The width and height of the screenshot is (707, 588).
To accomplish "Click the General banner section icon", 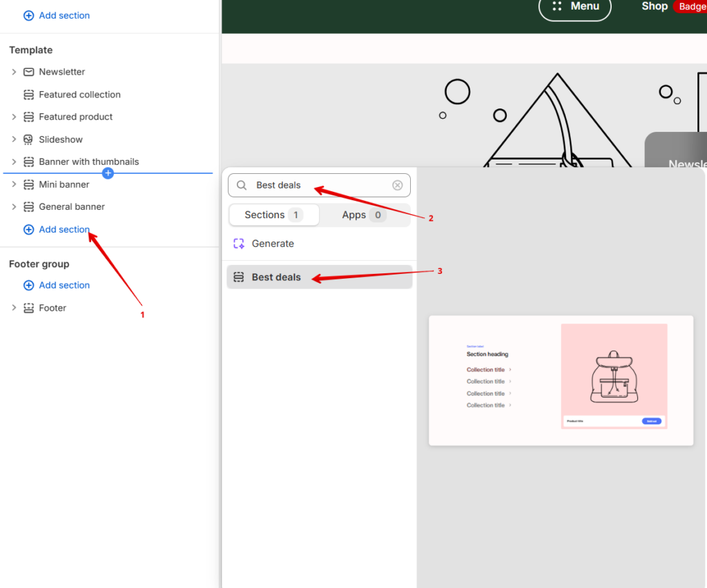I will click(x=28, y=207).
